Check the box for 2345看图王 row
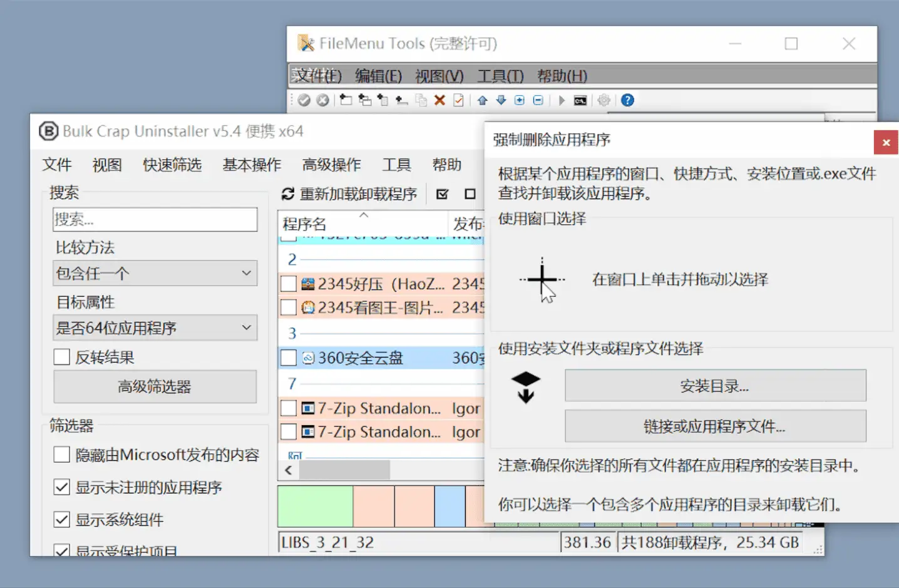Screen dimensions: 899x588 point(288,307)
